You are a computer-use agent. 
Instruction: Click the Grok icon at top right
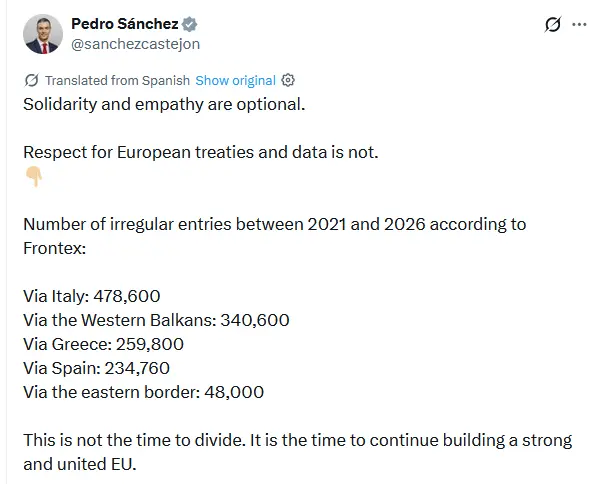click(x=553, y=24)
